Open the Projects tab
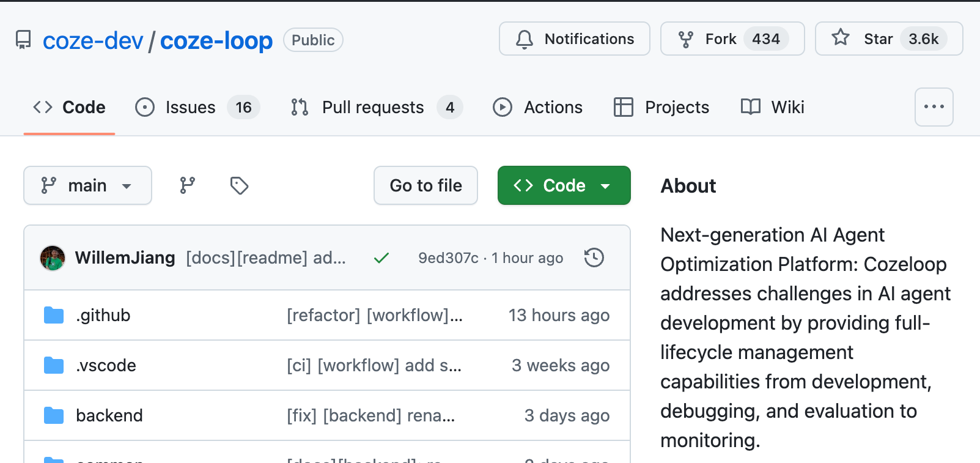 [661, 107]
